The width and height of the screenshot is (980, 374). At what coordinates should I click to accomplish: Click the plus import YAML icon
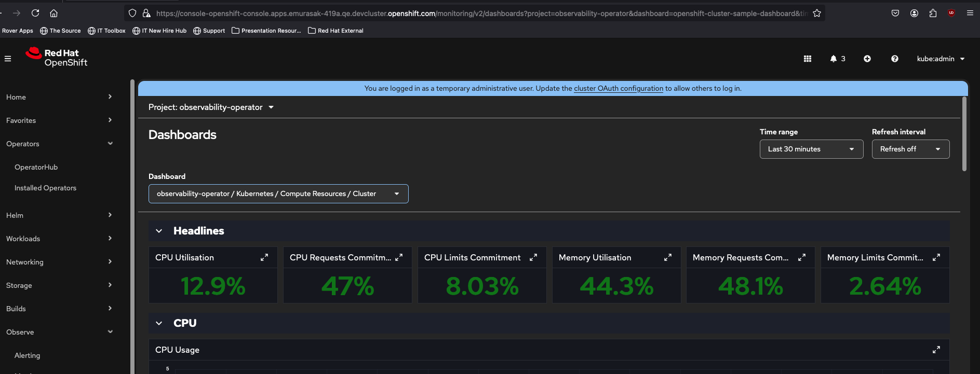click(x=867, y=59)
